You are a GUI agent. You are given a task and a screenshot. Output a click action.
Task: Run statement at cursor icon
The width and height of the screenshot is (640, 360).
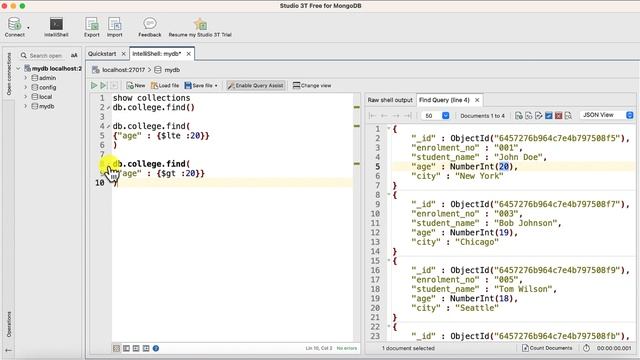pos(104,85)
